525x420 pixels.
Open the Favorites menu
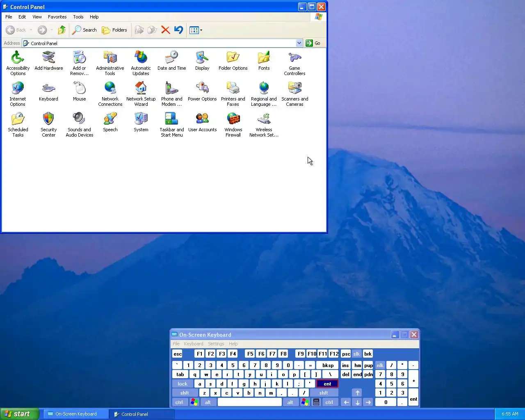point(57,17)
